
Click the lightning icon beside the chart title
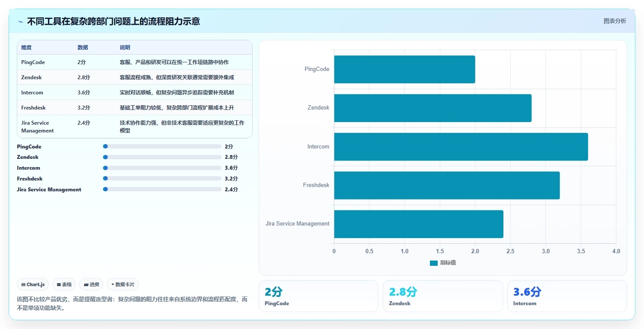20,22
